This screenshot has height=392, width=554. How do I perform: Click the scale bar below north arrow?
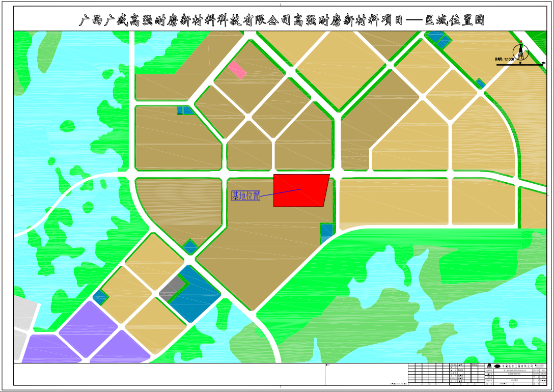pyautogui.click(x=520, y=64)
